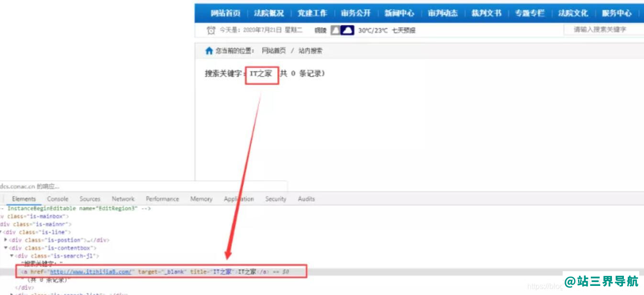Follow the 站内搜索 breadcrumb link
This screenshot has height=295, width=644.
[x=311, y=51]
